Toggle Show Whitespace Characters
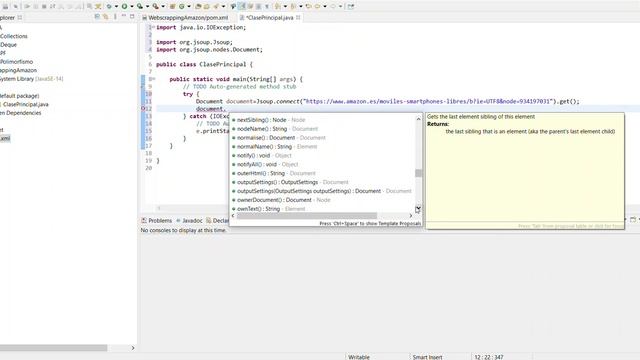Screen dimensions: 640x360 point(267,7)
